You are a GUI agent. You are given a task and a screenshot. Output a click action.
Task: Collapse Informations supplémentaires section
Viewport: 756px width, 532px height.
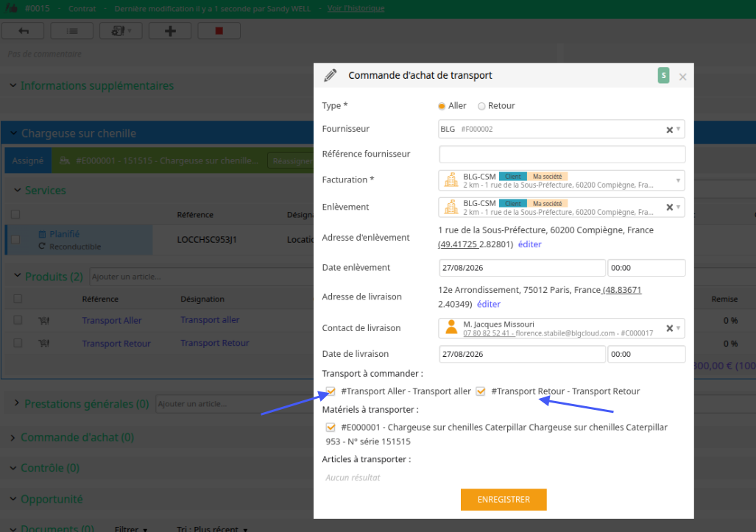pos(13,85)
